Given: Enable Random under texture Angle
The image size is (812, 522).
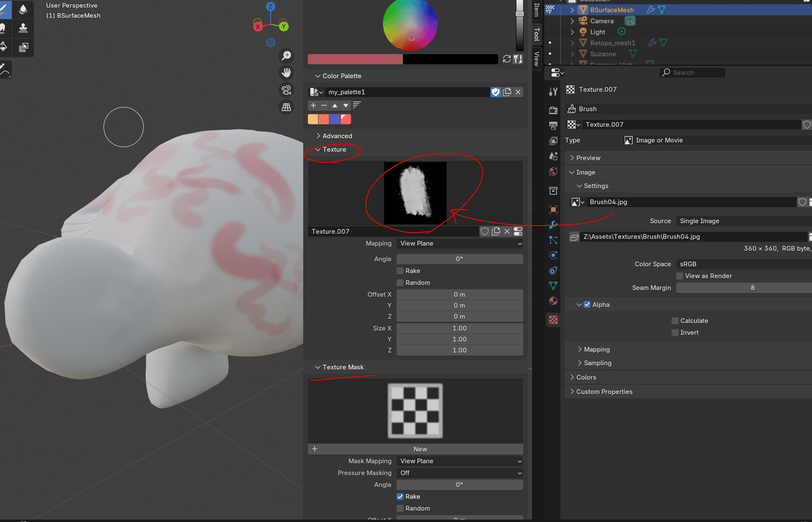Looking at the screenshot, I should pyautogui.click(x=400, y=283).
